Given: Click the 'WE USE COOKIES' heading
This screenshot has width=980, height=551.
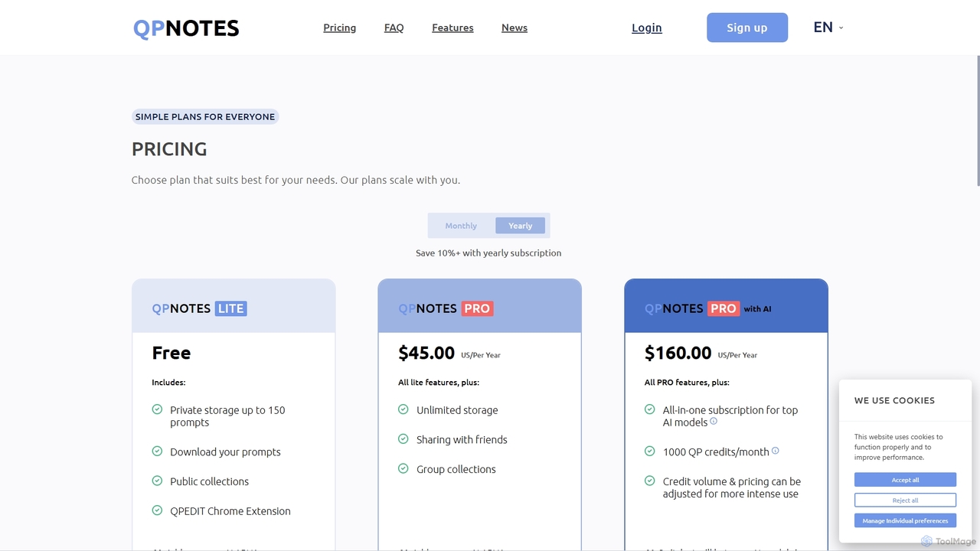Looking at the screenshot, I should [894, 400].
